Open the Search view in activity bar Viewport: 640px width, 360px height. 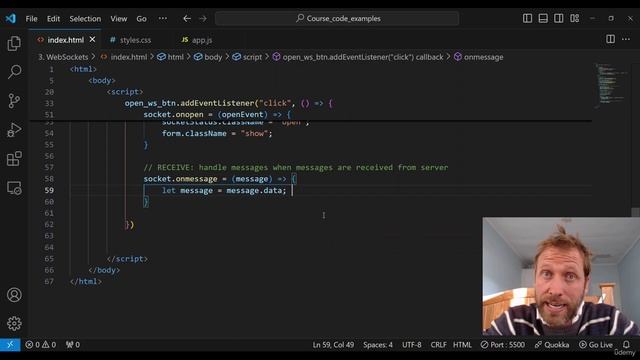pyautogui.click(x=14, y=72)
